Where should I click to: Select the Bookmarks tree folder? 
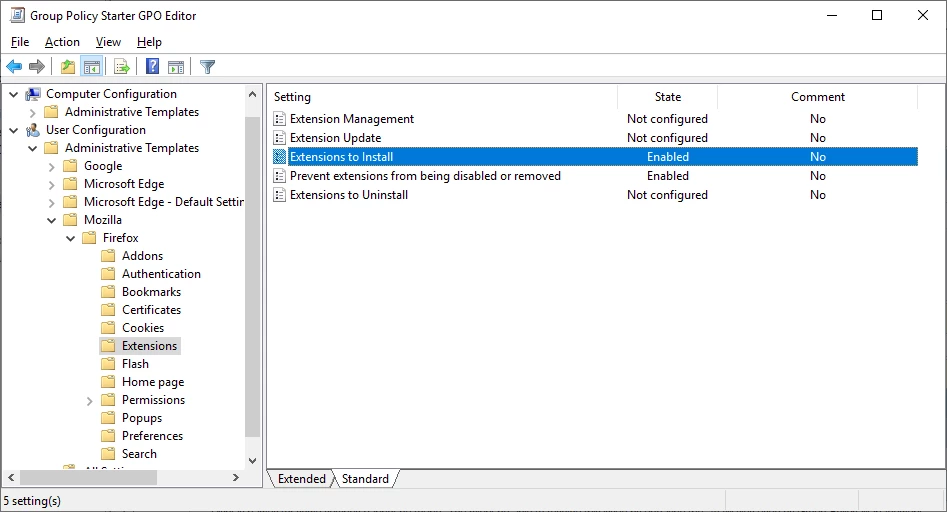click(x=152, y=292)
